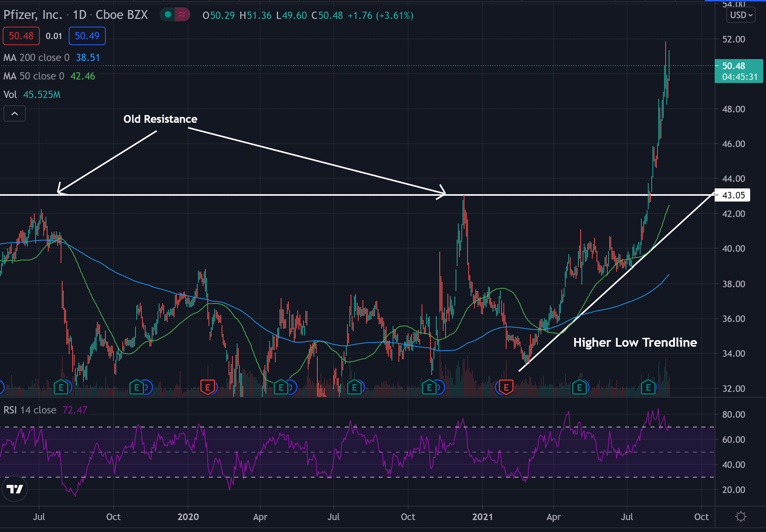Click the 2020 label on the time axis

pos(188,517)
